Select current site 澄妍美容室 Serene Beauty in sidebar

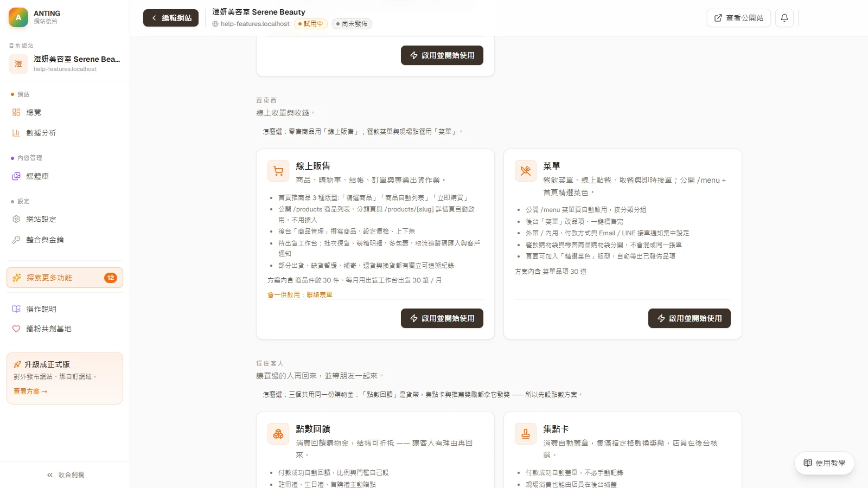pyautogui.click(x=65, y=63)
